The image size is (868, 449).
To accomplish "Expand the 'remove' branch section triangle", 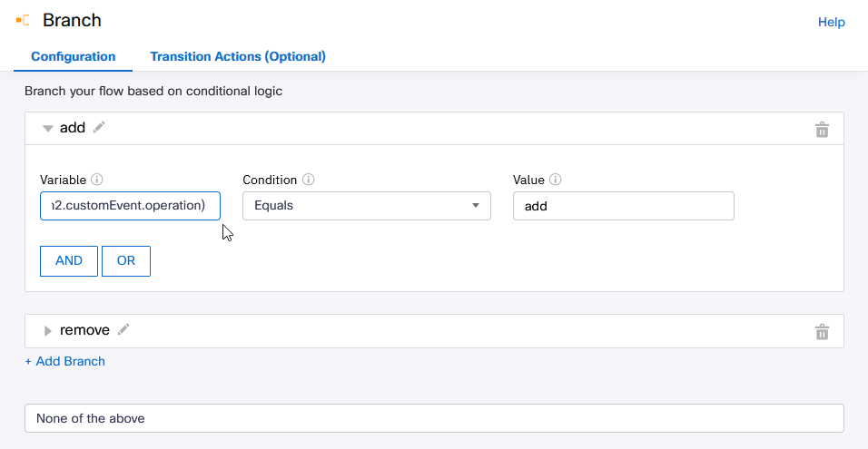I will coord(48,331).
